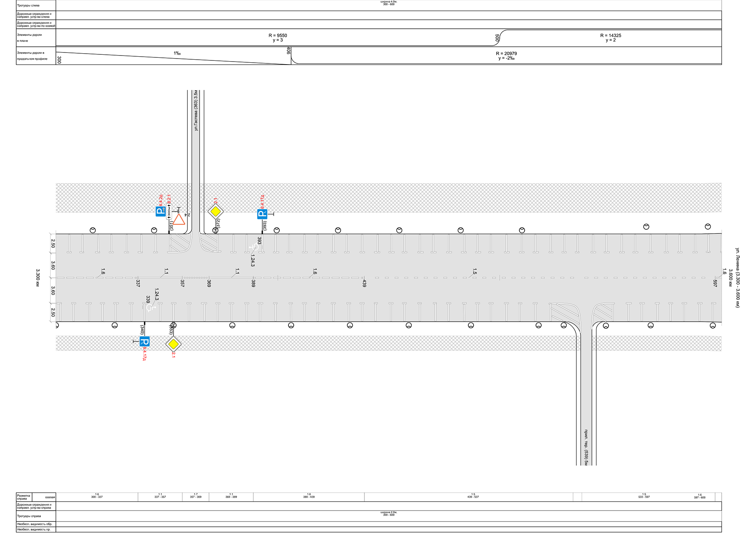756x534 pixels.
Task: Select the blue parking sign labeled 6.4.2д
Action: [161, 211]
